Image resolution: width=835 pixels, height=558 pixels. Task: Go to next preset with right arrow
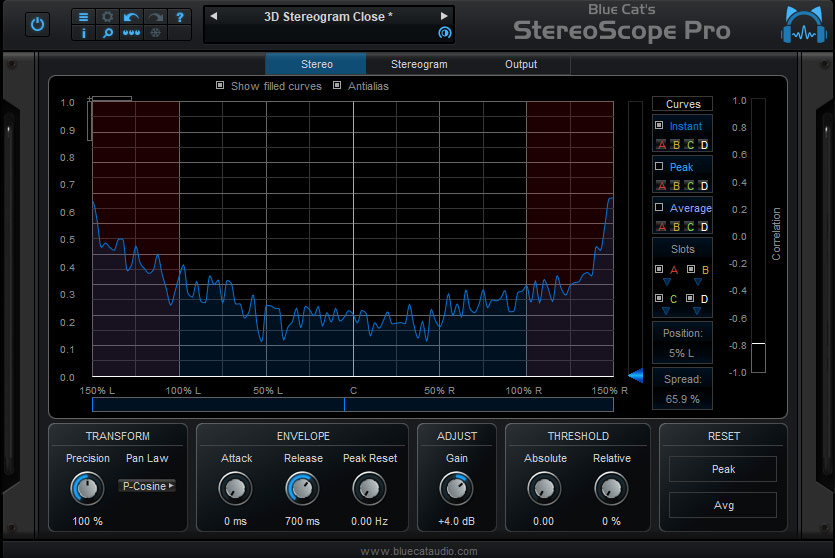(444, 17)
